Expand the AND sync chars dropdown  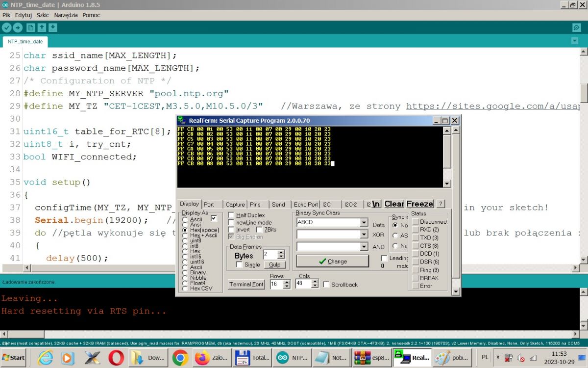[x=364, y=246]
